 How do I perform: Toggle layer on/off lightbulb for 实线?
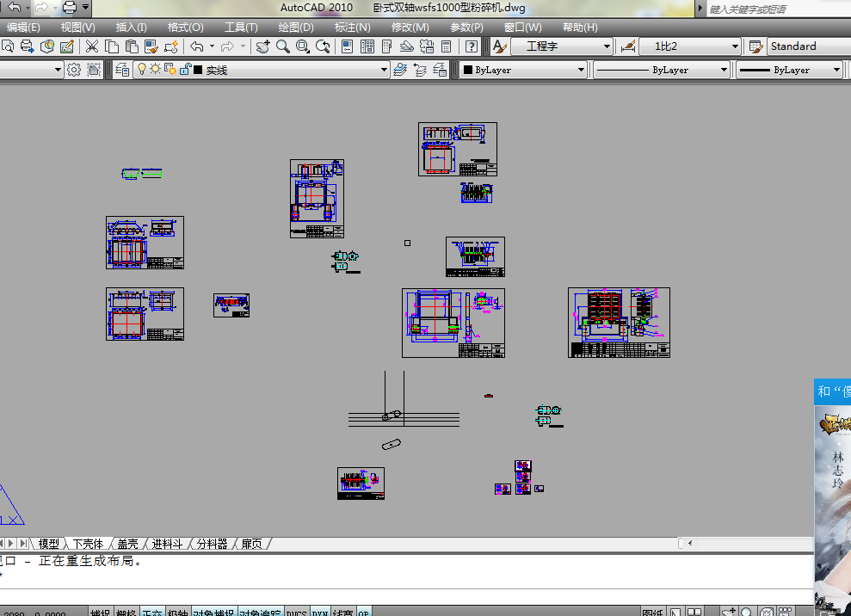[x=142, y=69]
